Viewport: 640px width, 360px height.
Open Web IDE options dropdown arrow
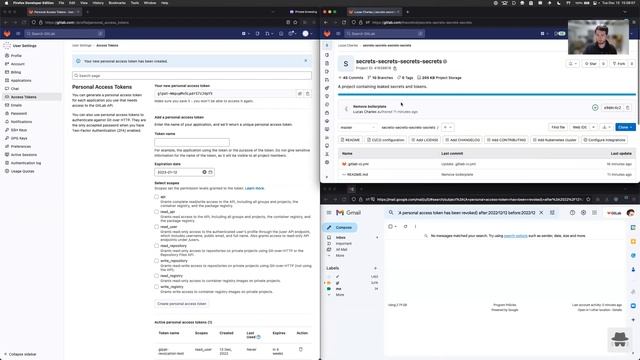[593, 127]
